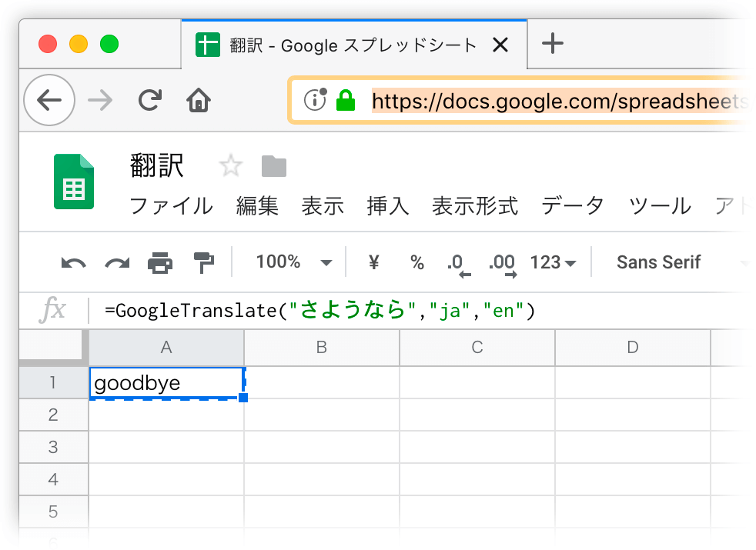Select column C header
756x550 pixels.
click(477, 347)
